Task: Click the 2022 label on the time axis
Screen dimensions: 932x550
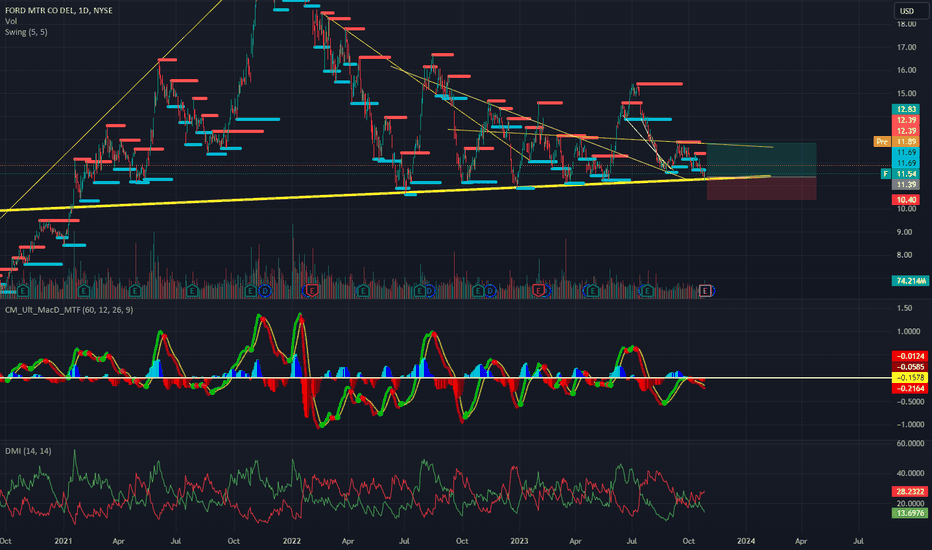Action: 292,541
